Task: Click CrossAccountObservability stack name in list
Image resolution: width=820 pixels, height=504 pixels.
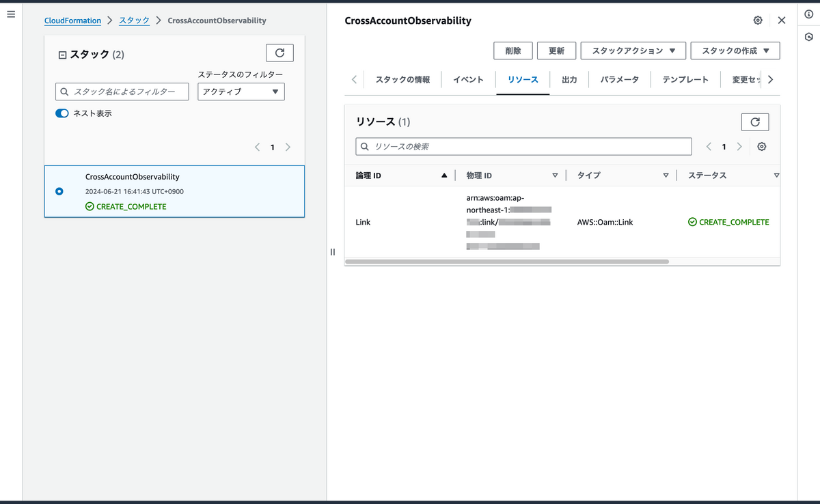Action: pos(133,177)
